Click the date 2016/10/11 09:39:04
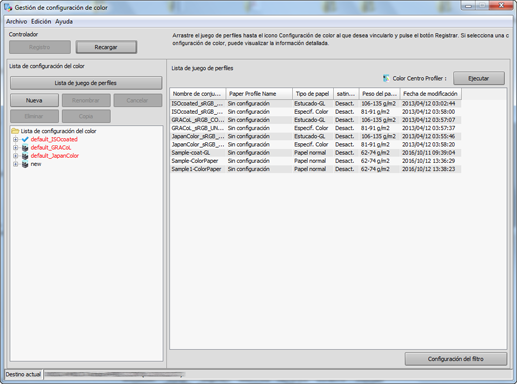Viewport: 517px width, 384px height. point(428,153)
